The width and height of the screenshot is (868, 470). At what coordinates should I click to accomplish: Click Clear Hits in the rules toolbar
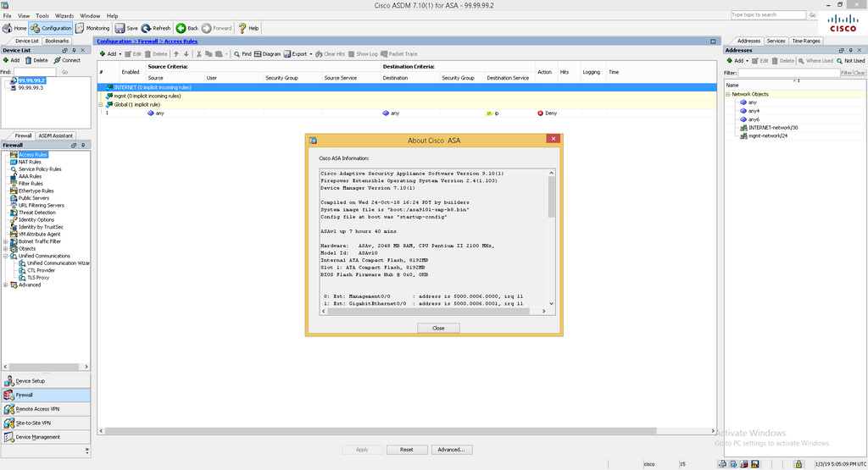(x=330, y=54)
